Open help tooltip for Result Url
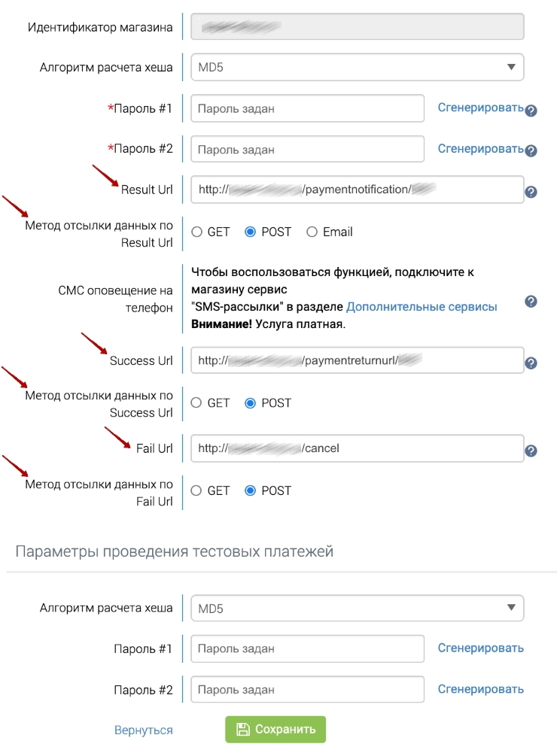Image resolution: width=557 pixels, height=756 pixels. 531,193
